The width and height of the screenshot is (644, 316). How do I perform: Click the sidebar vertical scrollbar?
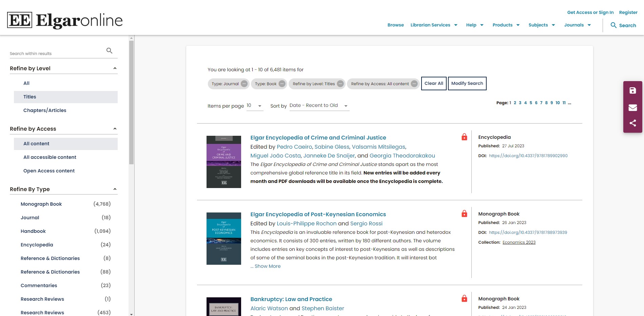coord(132,103)
